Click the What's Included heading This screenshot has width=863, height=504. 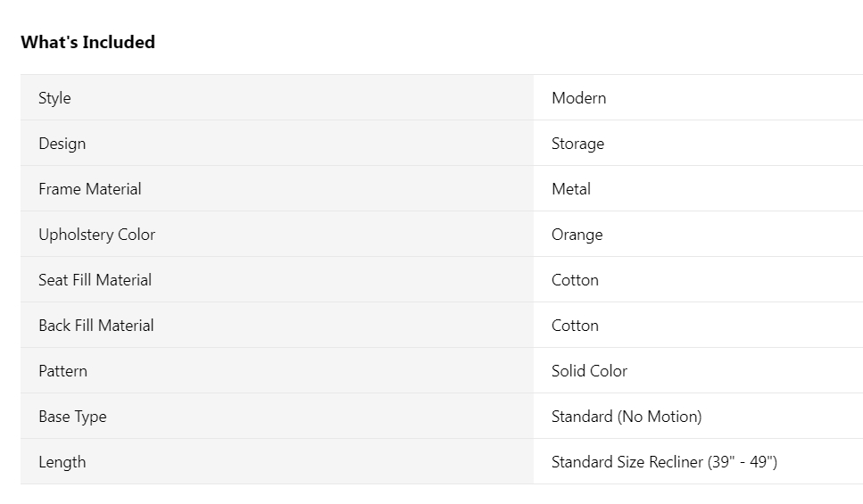click(87, 42)
